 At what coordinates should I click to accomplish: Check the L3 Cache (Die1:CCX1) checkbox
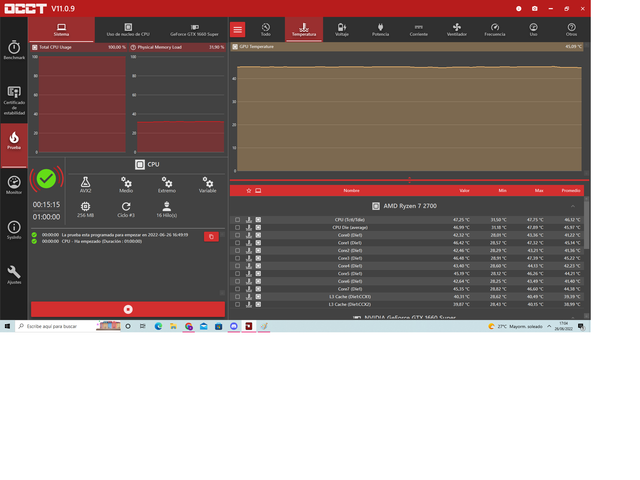click(x=238, y=297)
